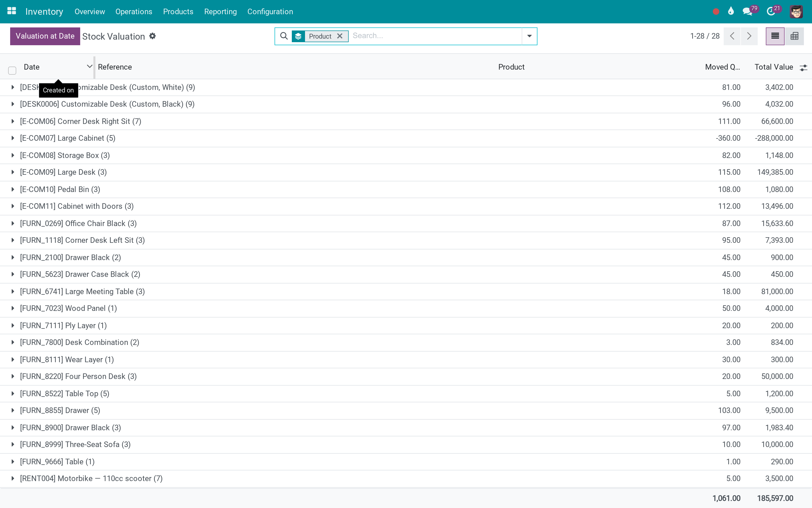Expand FURN_9666 Table group
Viewport: 812px width, 508px height.
coord(13,462)
